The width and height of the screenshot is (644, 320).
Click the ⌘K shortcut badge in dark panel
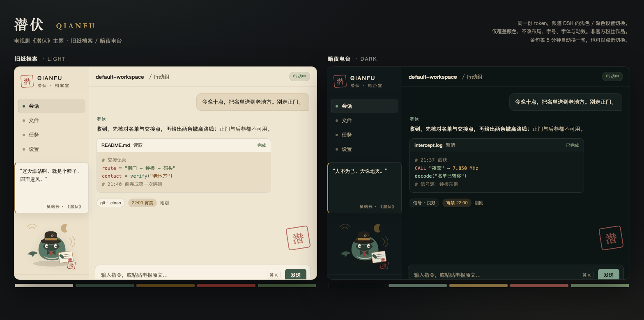pos(587,275)
